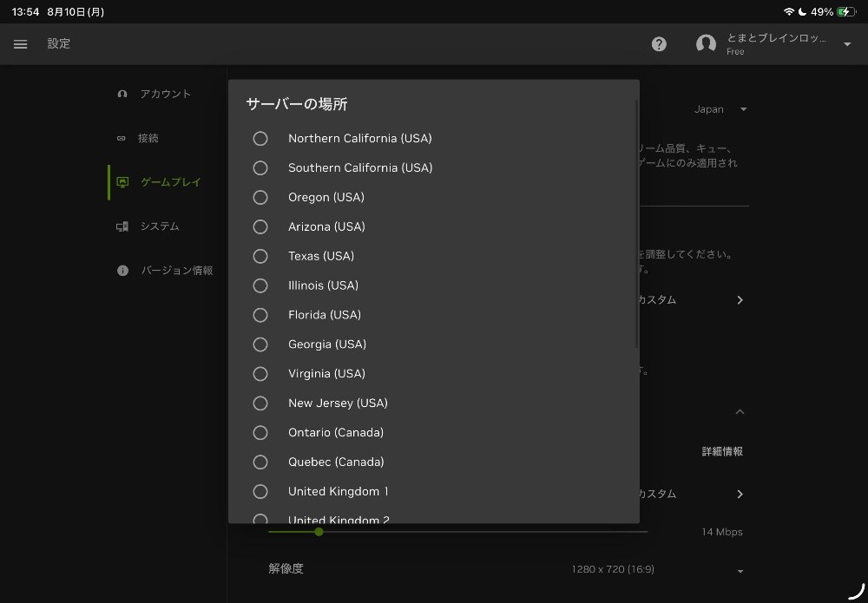Click the サーバーの場所 dialog title
This screenshot has height=603, width=868.
(297, 104)
